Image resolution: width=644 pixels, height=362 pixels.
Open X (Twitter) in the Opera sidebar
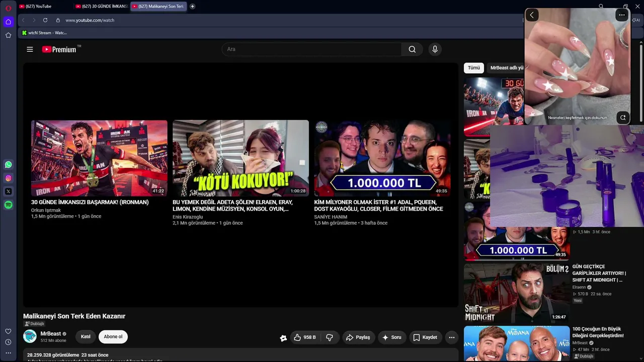(x=8, y=192)
